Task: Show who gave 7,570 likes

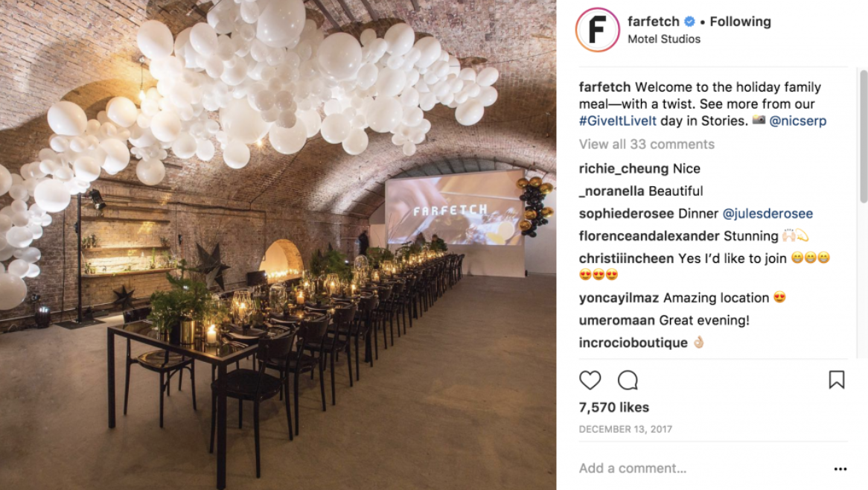Action: tap(614, 407)
